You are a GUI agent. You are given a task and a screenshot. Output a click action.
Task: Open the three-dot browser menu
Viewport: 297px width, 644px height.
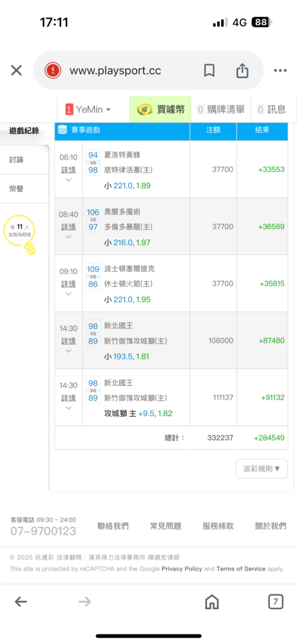[280, 71]
